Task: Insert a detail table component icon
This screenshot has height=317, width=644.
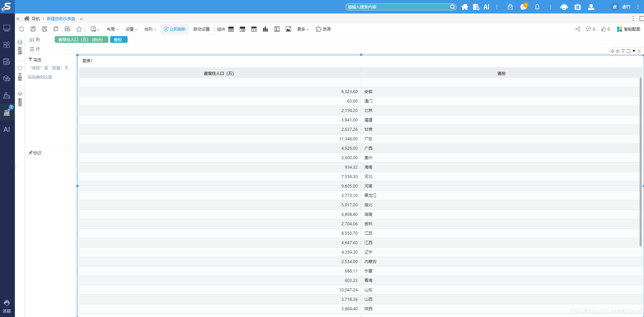Action: point(231,29)
